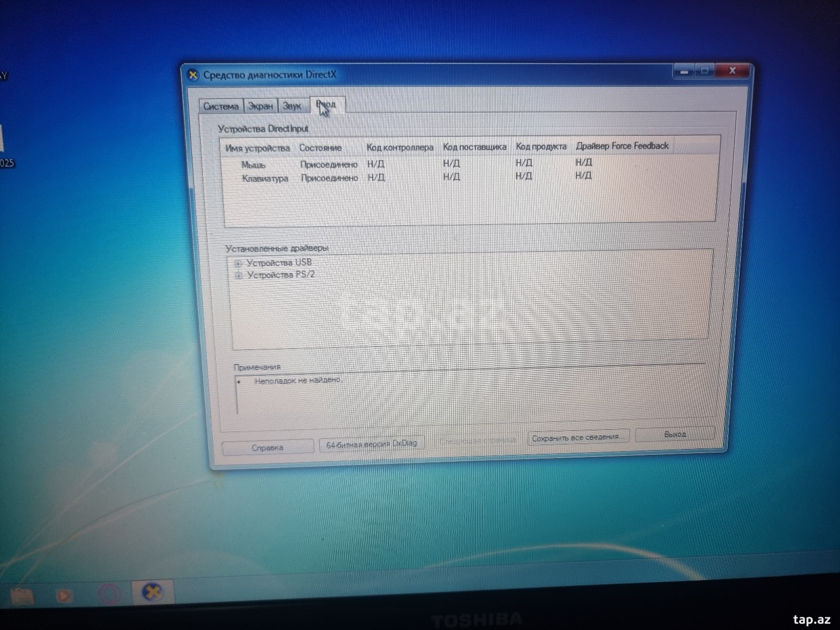Switch to the Звук tab
Image resolution: width=840 pixels, height=630 pixels.
pos(292,106)
